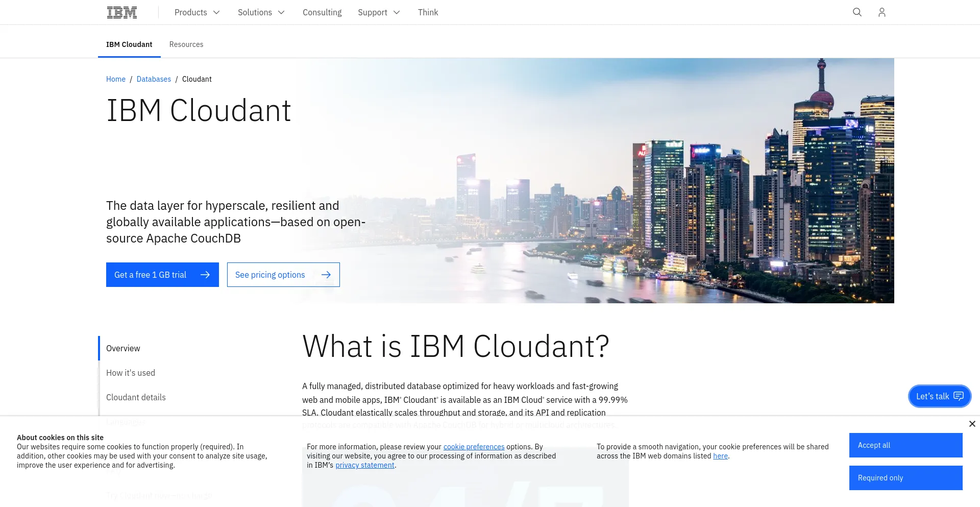Open the 'here' IBM domains link
Viewport: 980px width, 507px height.
point(720,456)
